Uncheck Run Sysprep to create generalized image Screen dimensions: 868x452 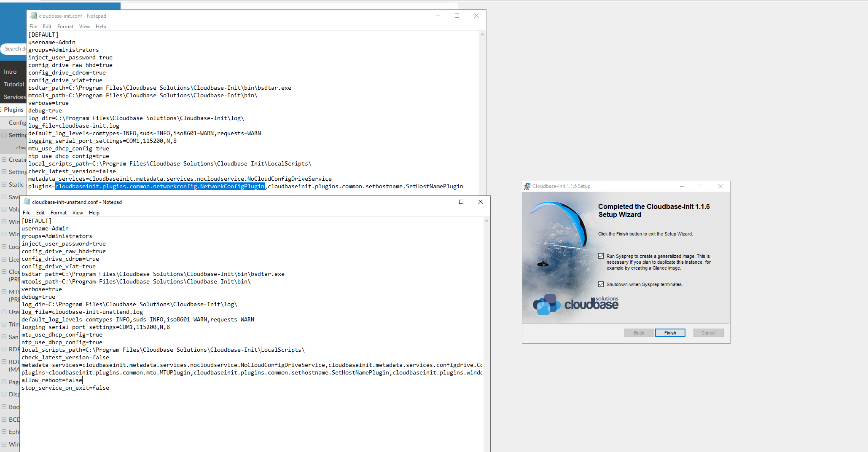pyautogui.click(x=601, y=256)
